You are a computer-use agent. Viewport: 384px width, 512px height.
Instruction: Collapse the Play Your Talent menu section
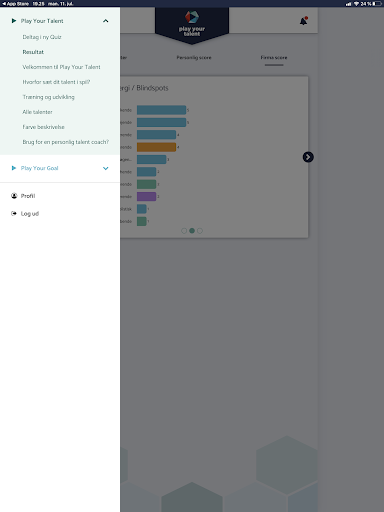coord(106,21)
